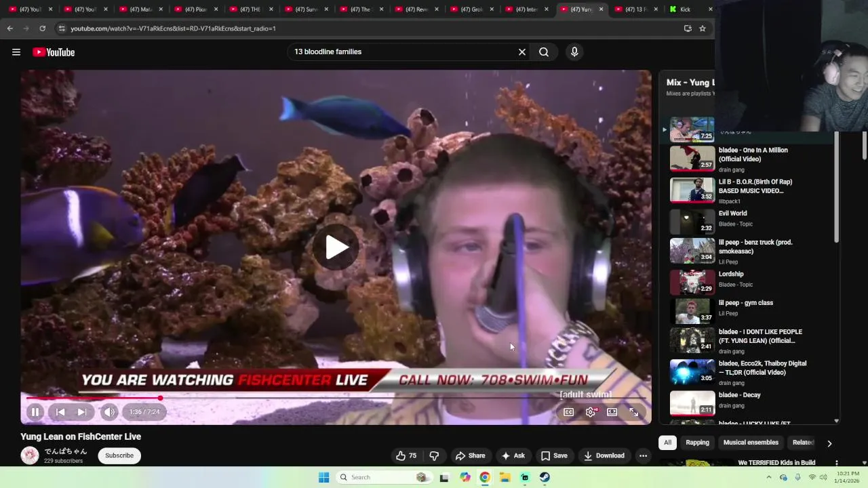Bookmark this page with the star icon
Screen dimensions: 868x488
[703, 28]
